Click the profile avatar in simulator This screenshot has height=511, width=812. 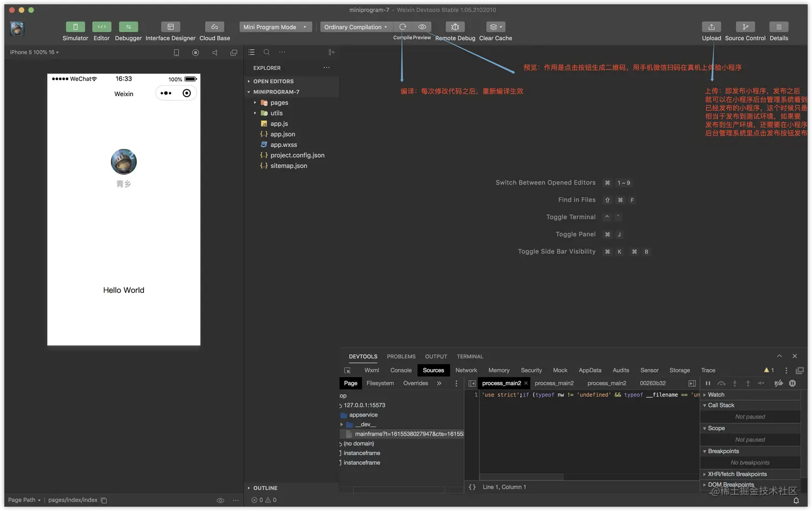point(124,162)
